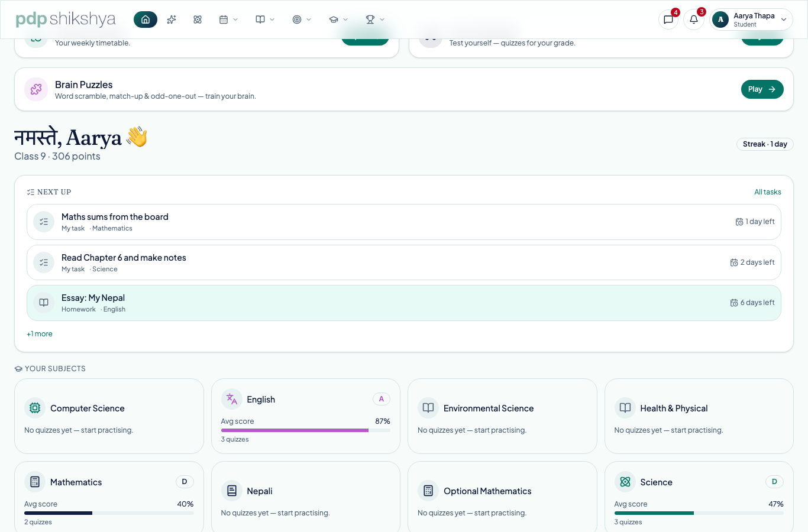The width and height of the screenshot is (808, 532).
Task: Click English 3 quizzes label
Action: pos(235,439)
